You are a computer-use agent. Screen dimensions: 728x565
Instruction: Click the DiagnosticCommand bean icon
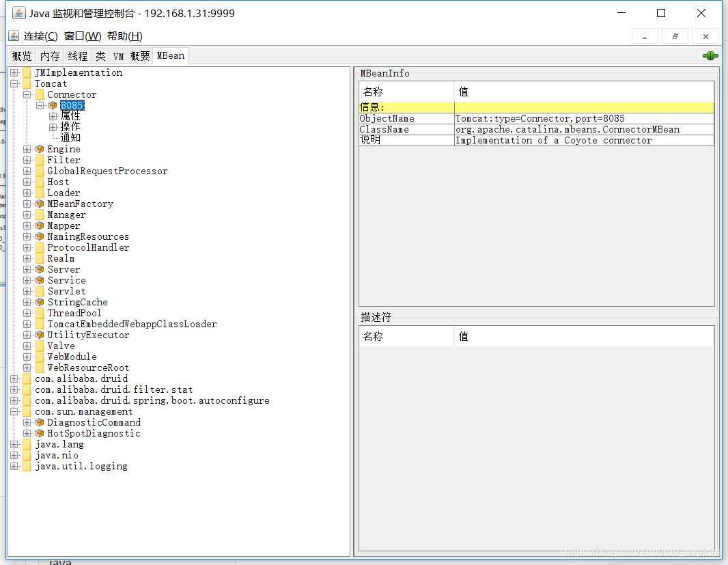(x=40, y=422)
